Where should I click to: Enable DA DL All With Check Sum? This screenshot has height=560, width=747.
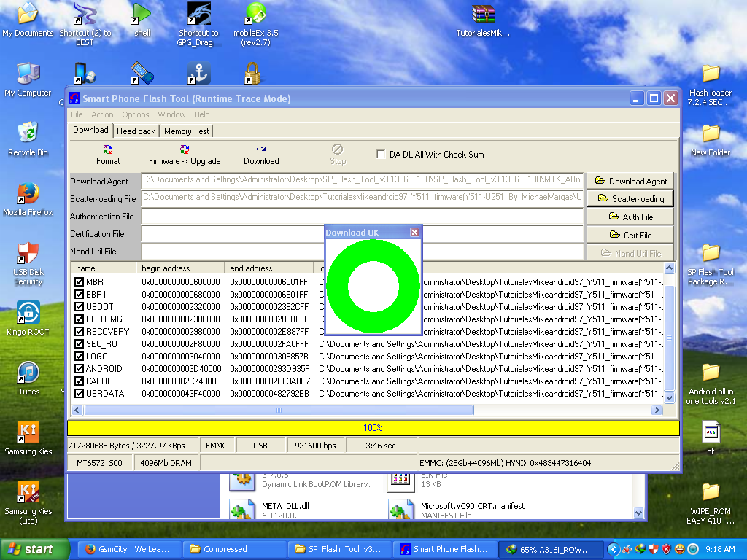tap(381, 155)
